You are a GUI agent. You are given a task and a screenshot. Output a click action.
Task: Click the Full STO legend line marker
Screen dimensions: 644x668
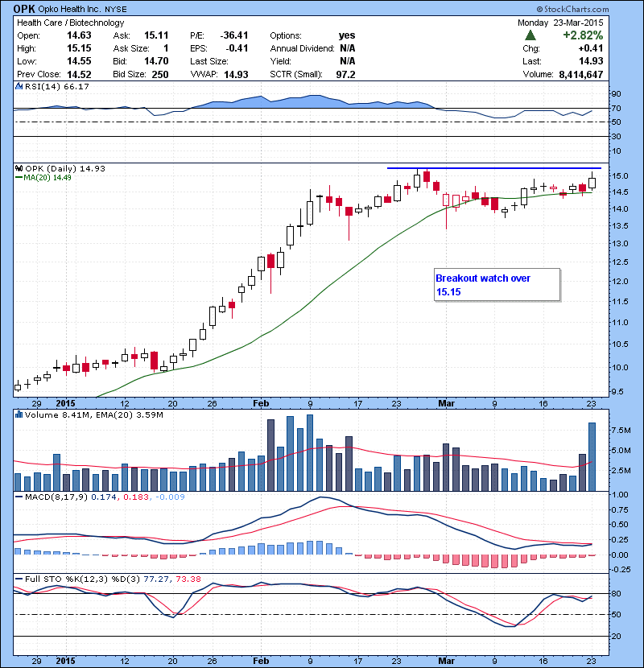[19, 579]
